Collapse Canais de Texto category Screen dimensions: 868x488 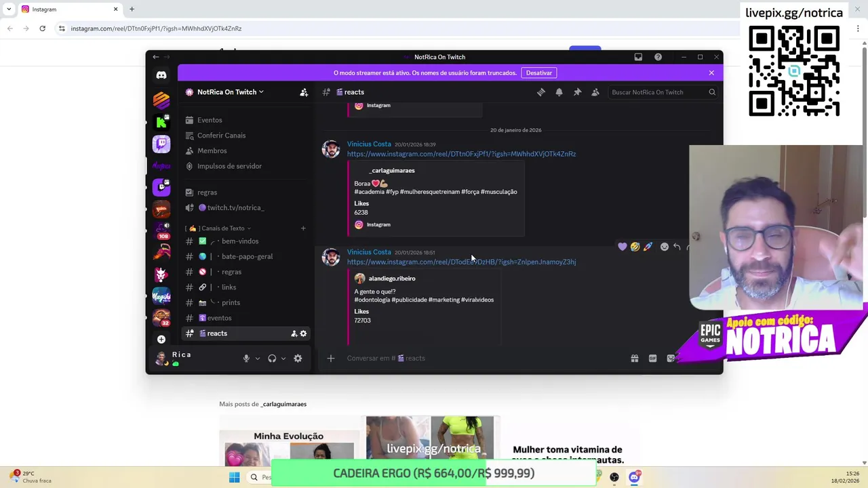click(x=220, y=228)
